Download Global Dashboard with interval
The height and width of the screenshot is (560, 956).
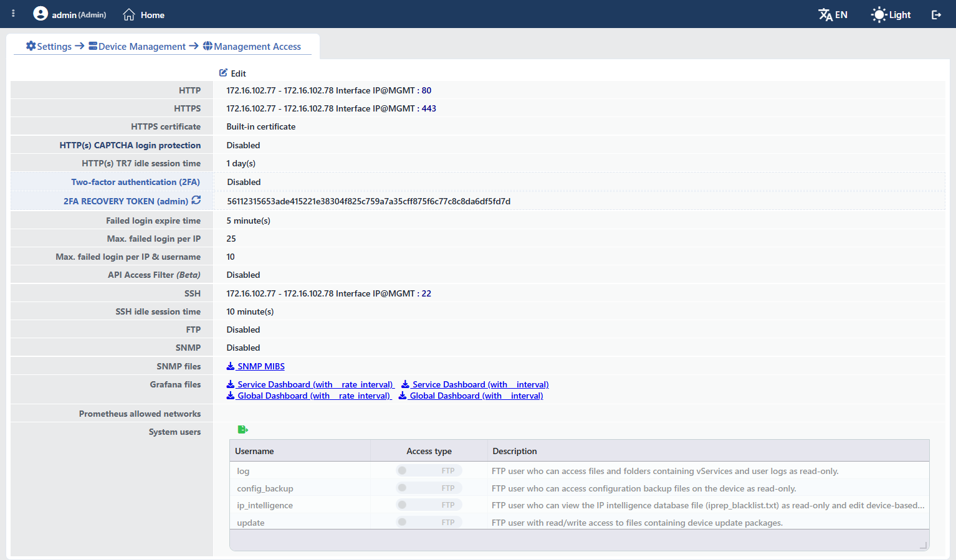point(471,396)
